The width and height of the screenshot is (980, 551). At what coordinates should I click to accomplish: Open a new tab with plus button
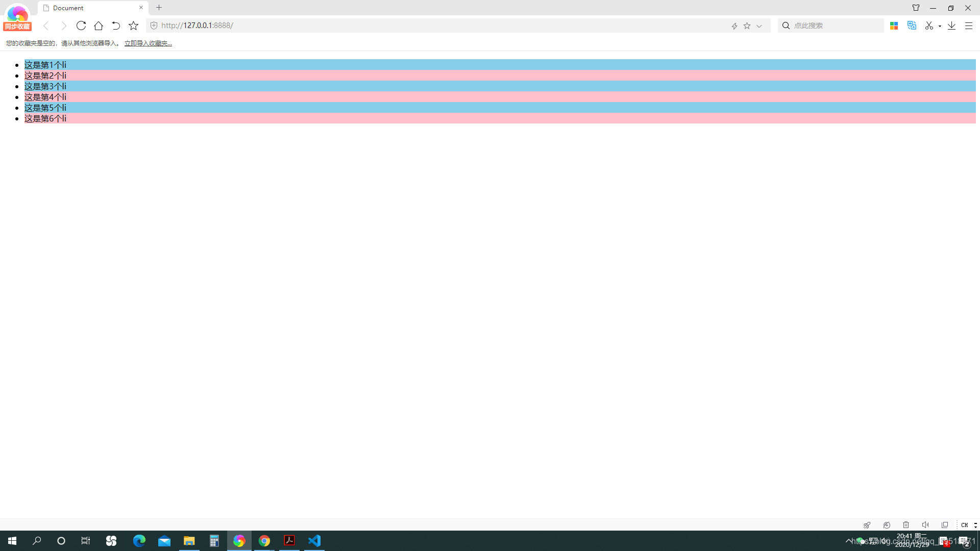click(x=159, y=8)
